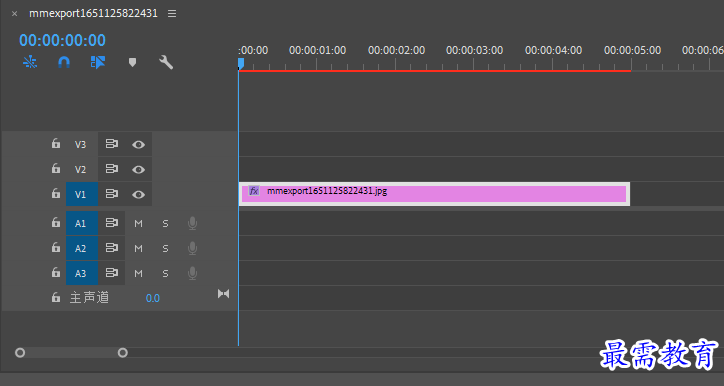
Task: Click ruler at 00:00:02:00
Action: [x=396, y=50]
